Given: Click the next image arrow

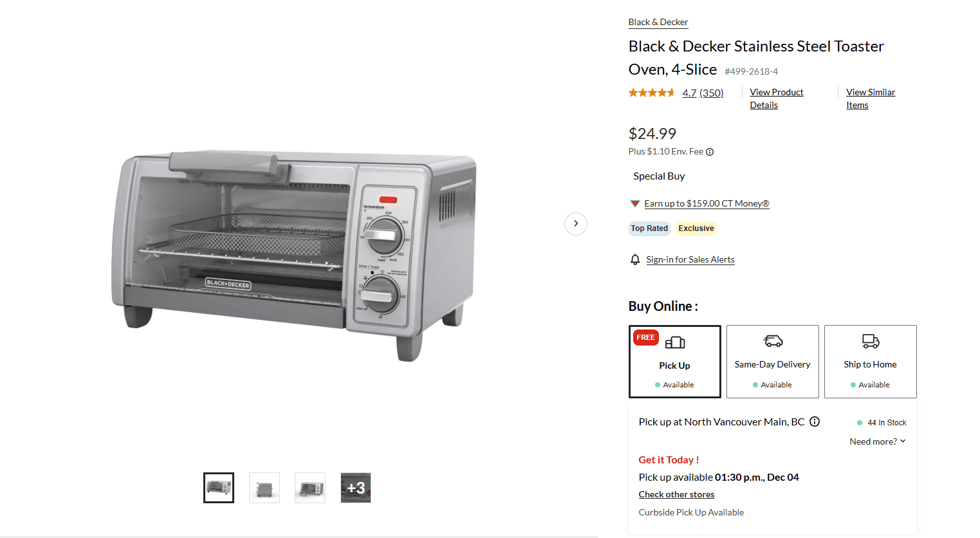Looking at the screenshot, I should (576, 224).
